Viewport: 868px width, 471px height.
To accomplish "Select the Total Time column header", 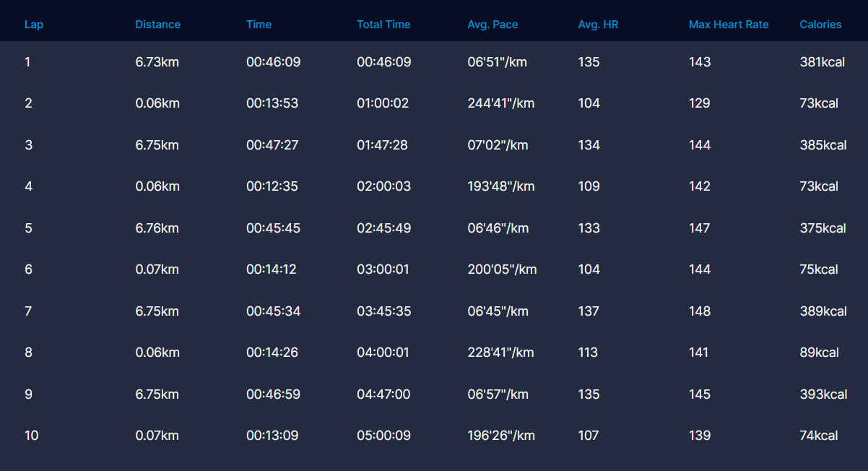I will [x=383, y=25].
